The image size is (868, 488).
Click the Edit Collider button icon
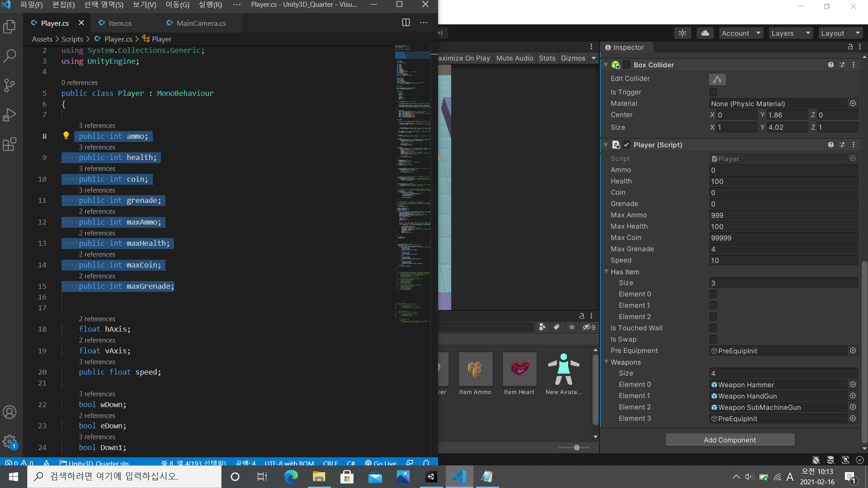pos(717,80)
